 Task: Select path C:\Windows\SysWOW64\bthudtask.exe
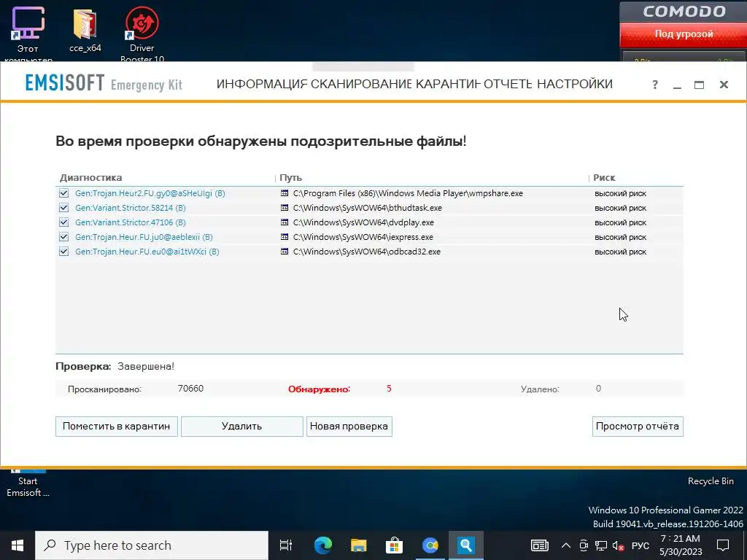pyautogui.click(x=368, y=208)
